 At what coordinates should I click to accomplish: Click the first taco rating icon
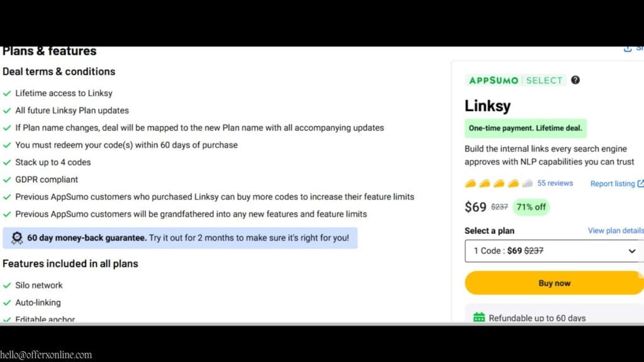pos(470,183)
